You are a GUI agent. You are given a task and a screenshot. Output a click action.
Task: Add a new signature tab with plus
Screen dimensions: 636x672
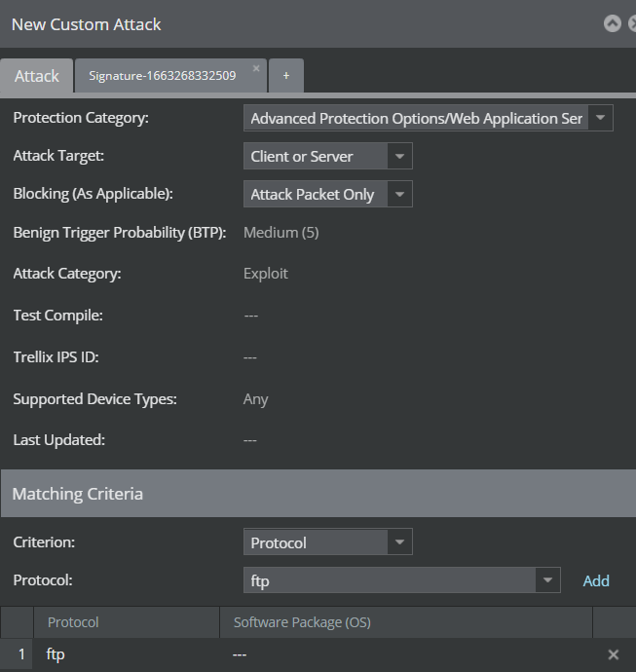click(x=286, y=76)
